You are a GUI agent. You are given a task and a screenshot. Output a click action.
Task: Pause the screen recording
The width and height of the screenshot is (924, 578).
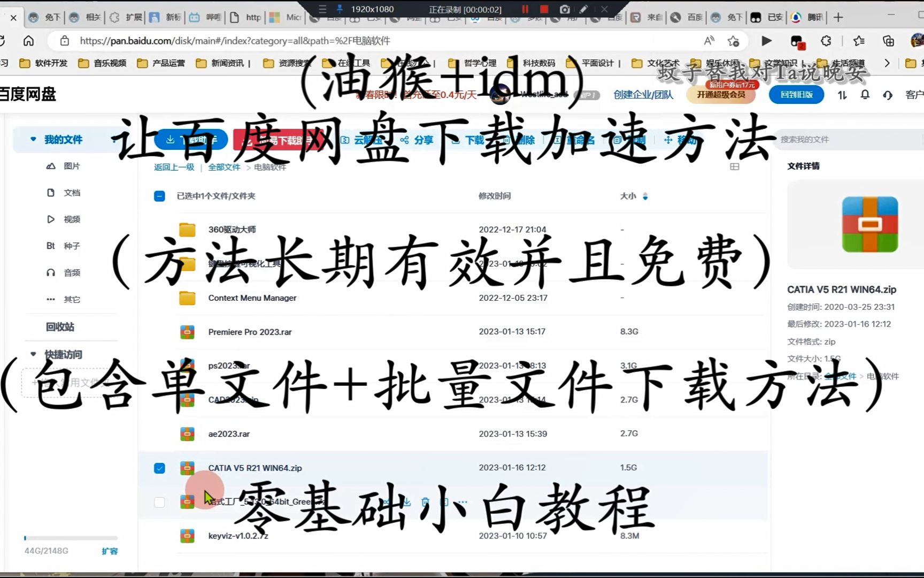point(525,9)
